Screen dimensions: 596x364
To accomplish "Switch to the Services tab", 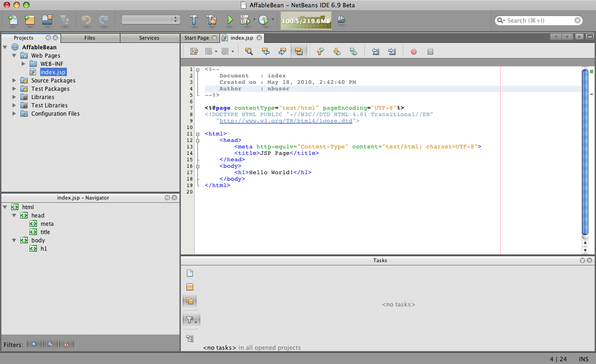I will click(149, 38).
